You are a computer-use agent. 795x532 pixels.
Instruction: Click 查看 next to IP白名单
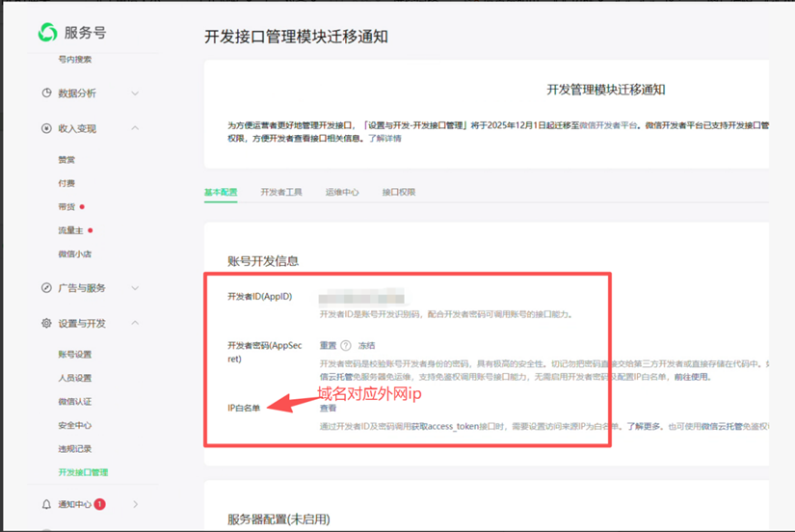328,408
